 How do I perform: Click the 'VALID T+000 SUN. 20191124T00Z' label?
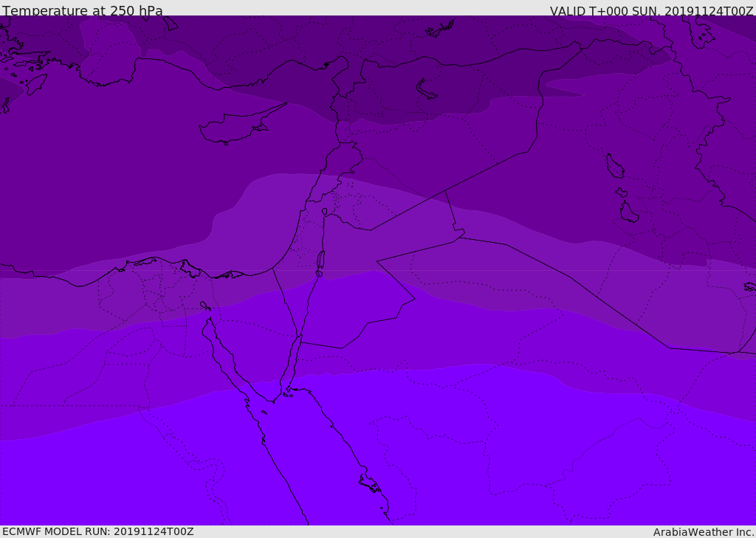pos(651,11)
